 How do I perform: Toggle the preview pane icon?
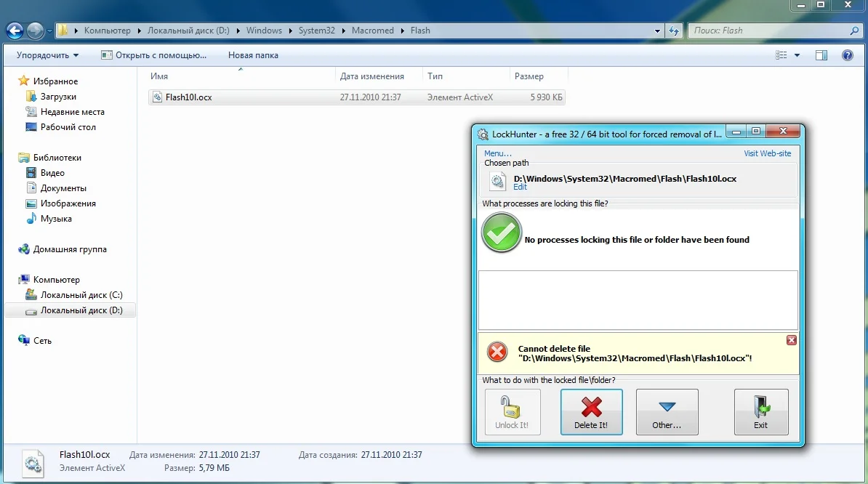(x=821, y=55)
